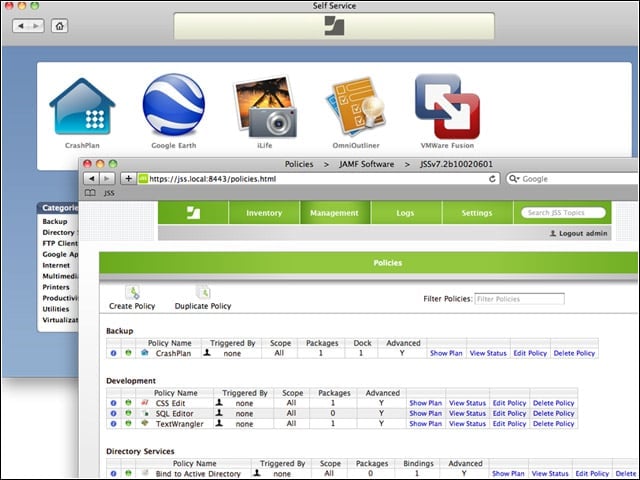This screenshot has height=480, width=640.
Task: Click green status icon for SQL Editor policy
Action: coord(128,413)
